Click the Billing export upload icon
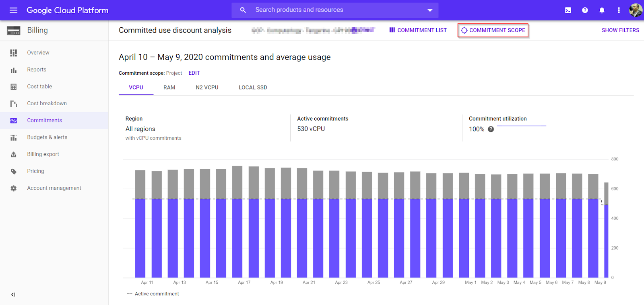The image size is (644, 305). point(14,154)
